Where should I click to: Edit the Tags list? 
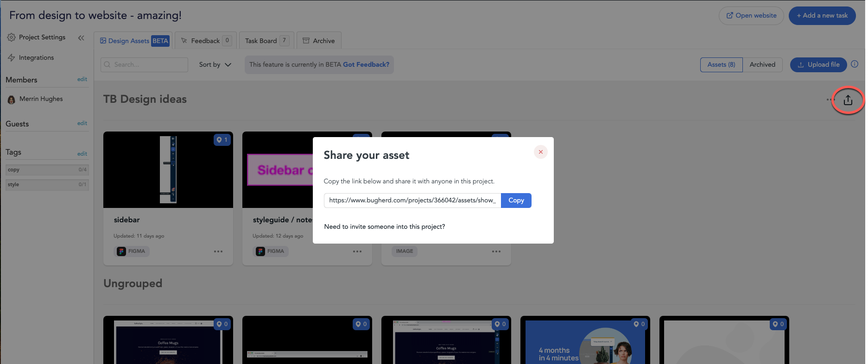click(82, 154)
